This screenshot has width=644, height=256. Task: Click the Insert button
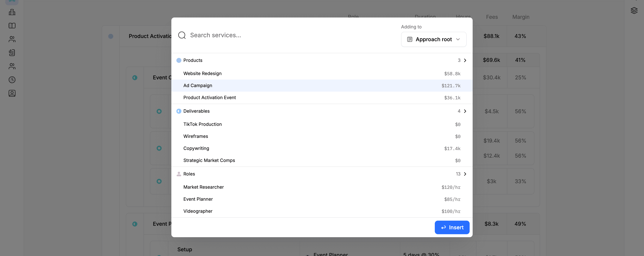[452, 227]
